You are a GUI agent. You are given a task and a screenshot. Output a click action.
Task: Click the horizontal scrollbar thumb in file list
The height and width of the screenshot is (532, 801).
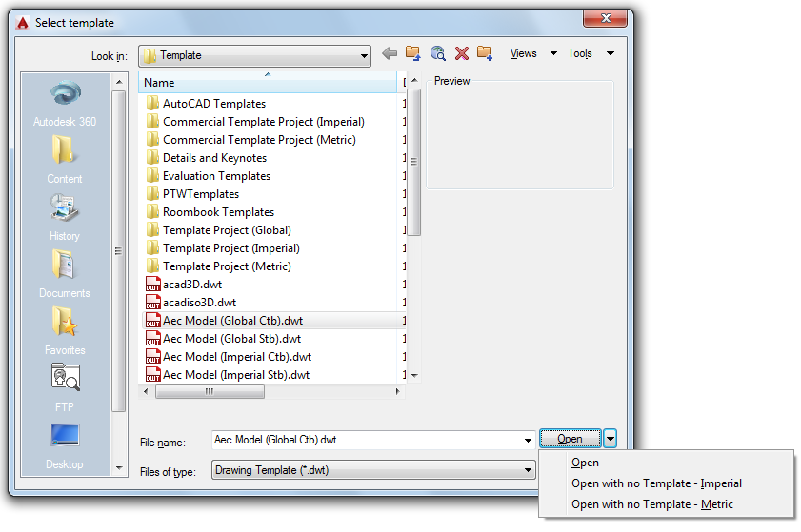click(210, 391)
